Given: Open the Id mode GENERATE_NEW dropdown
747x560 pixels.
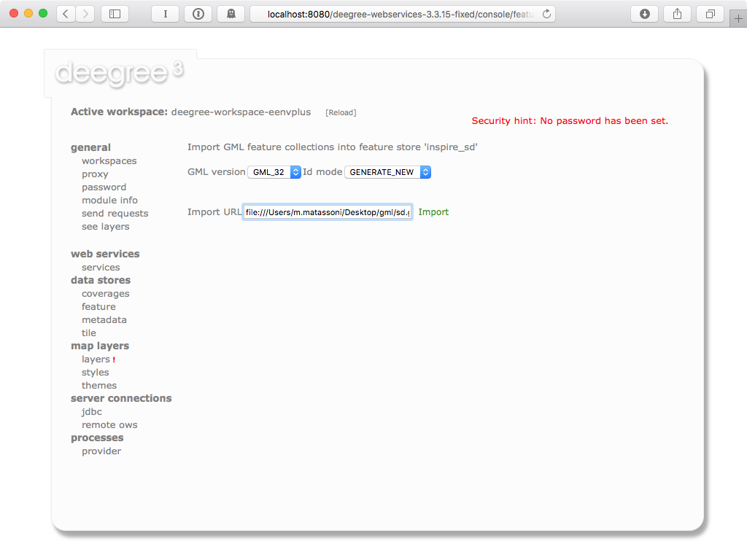Looking at the screenshot, I should [x=388, y=172].
